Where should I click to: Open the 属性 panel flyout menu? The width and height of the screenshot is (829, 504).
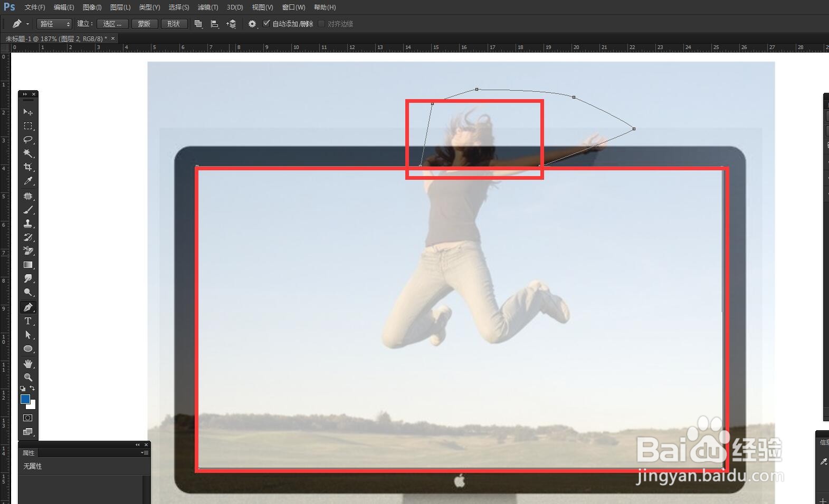pos(145,453)
